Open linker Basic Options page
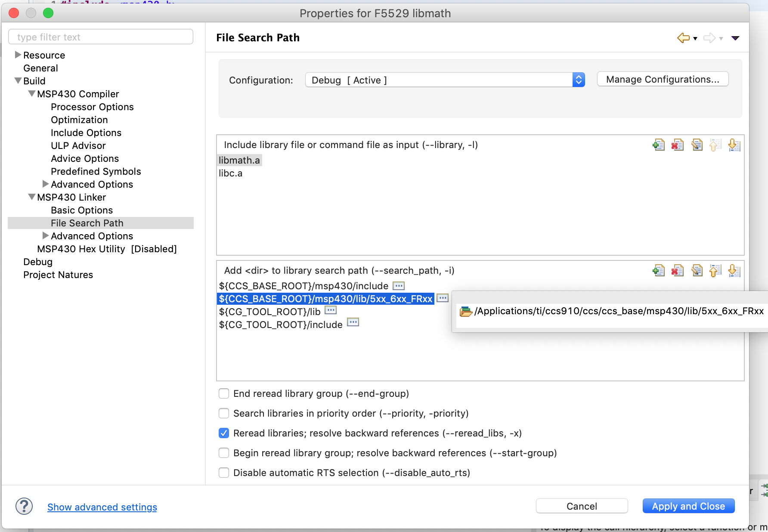Screen dimensions: 768x532 (82, 210)
